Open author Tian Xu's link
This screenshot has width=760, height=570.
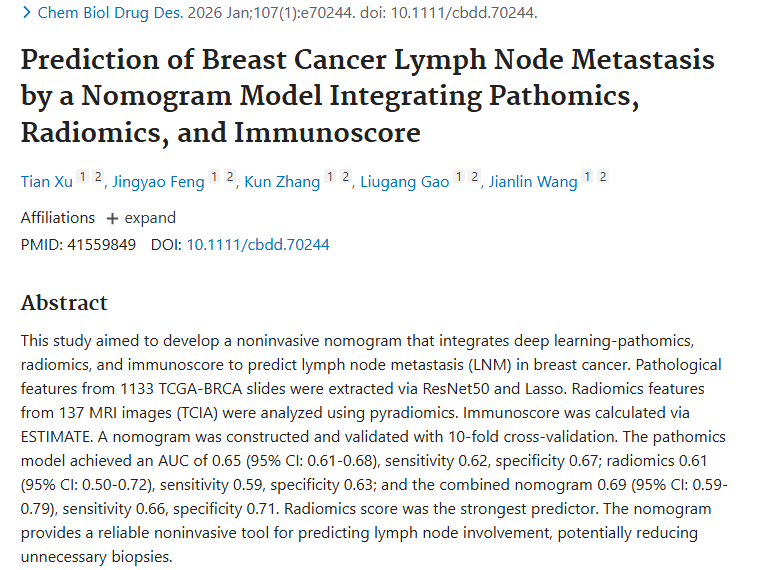pyautogui.click(x=46, y=182)
